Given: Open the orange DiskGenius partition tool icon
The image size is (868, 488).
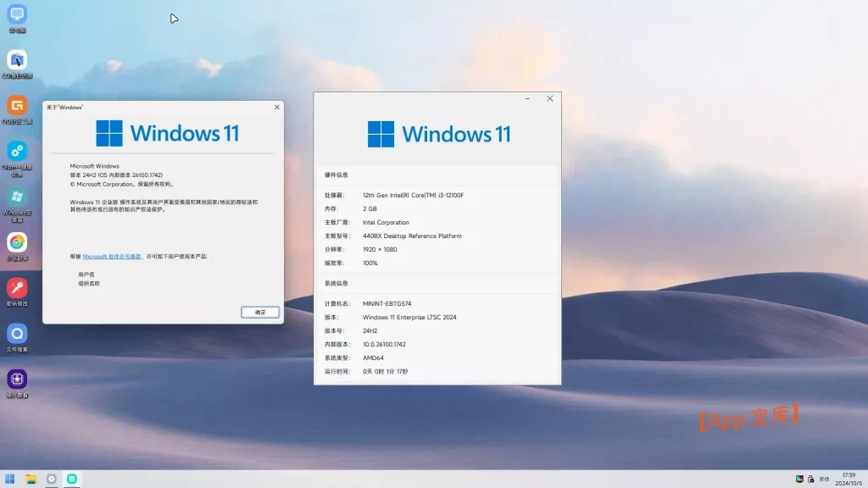Looking at the screenshot, I should [x=17, y=106].
